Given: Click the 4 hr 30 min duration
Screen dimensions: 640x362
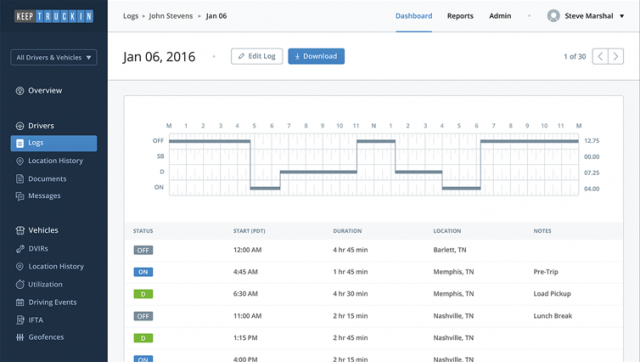Looking at the screenshot, I should point(350,294).
